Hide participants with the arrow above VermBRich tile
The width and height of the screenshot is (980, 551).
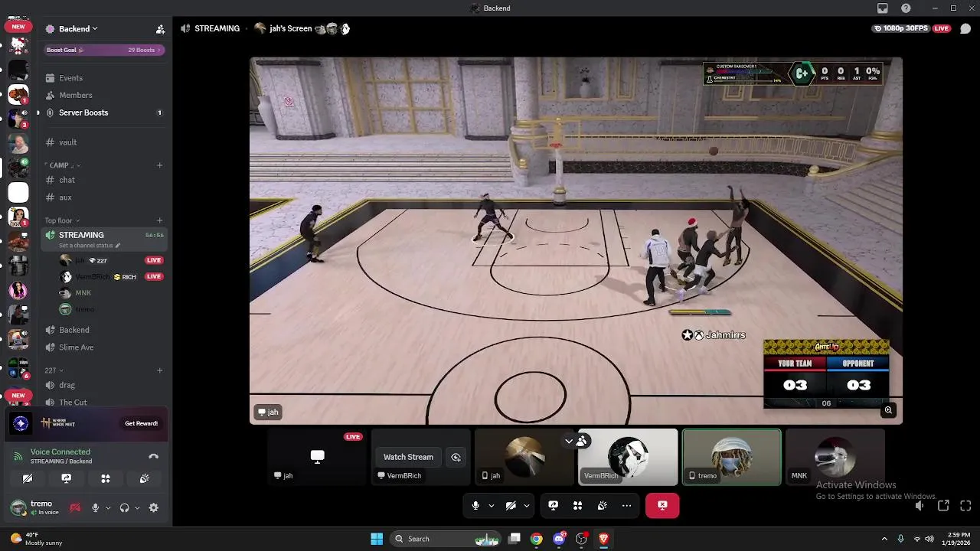pos(569,441)
